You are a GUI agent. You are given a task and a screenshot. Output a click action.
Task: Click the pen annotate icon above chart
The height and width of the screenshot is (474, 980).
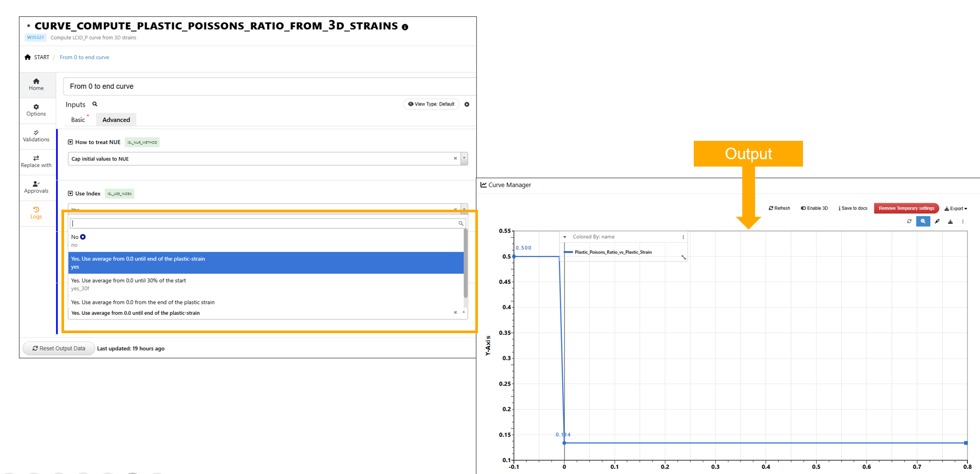point(937,222)
